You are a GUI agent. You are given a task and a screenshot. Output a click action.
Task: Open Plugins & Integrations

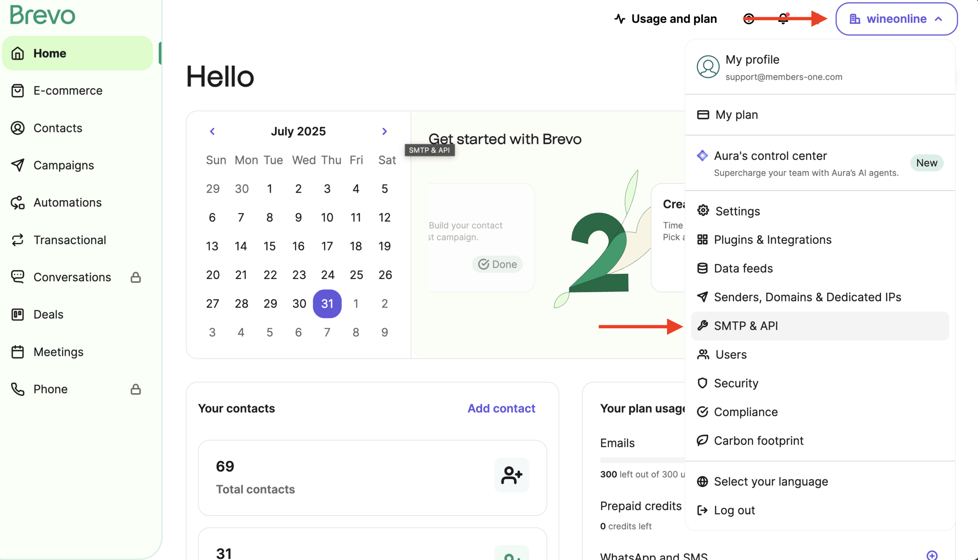coord(820,240)
